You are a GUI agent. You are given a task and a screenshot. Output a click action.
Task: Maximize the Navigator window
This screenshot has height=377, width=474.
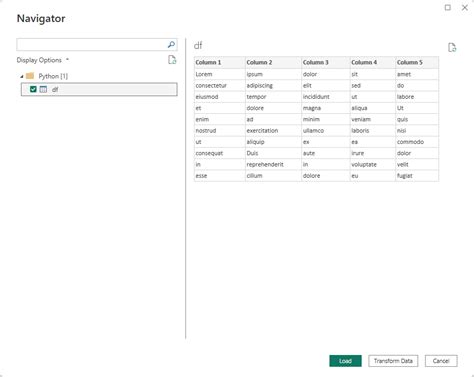click(448, 7)
